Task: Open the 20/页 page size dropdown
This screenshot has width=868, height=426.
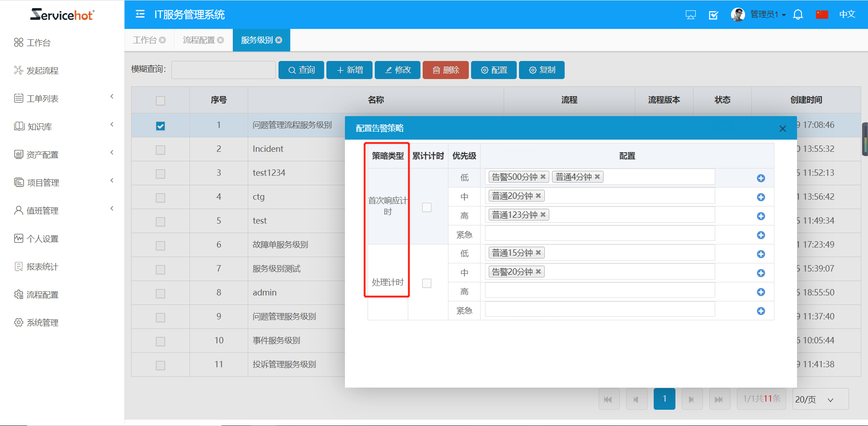Action: (820, 399)
